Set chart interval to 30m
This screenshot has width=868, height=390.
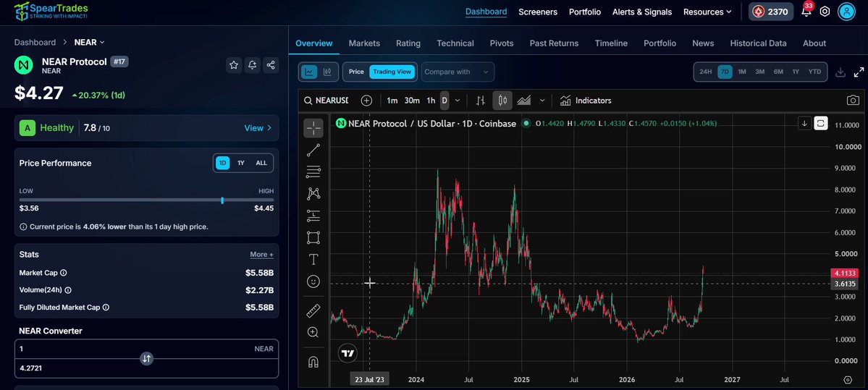click(411, 100)
